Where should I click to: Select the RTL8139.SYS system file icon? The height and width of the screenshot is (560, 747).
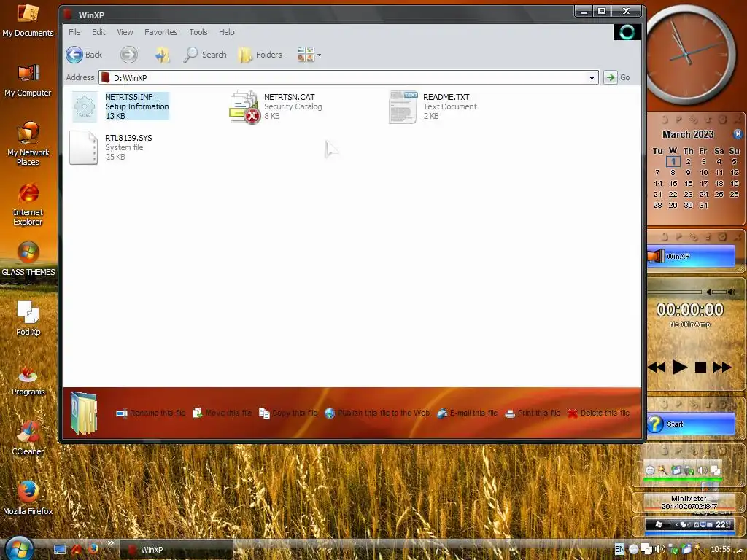84,147
